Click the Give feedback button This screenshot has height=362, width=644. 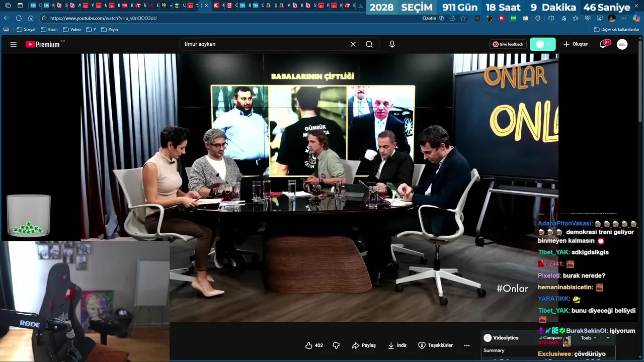point(508,44)
